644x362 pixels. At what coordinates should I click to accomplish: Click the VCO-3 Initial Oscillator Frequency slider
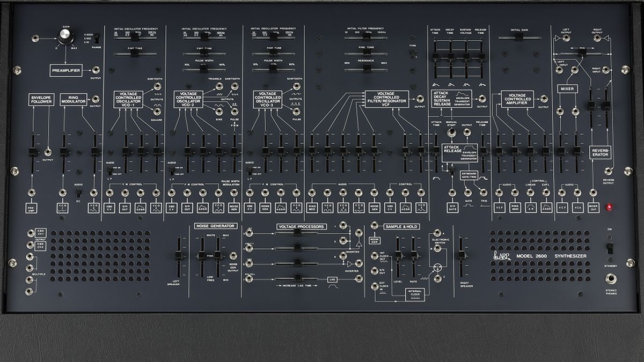[273, 38]
